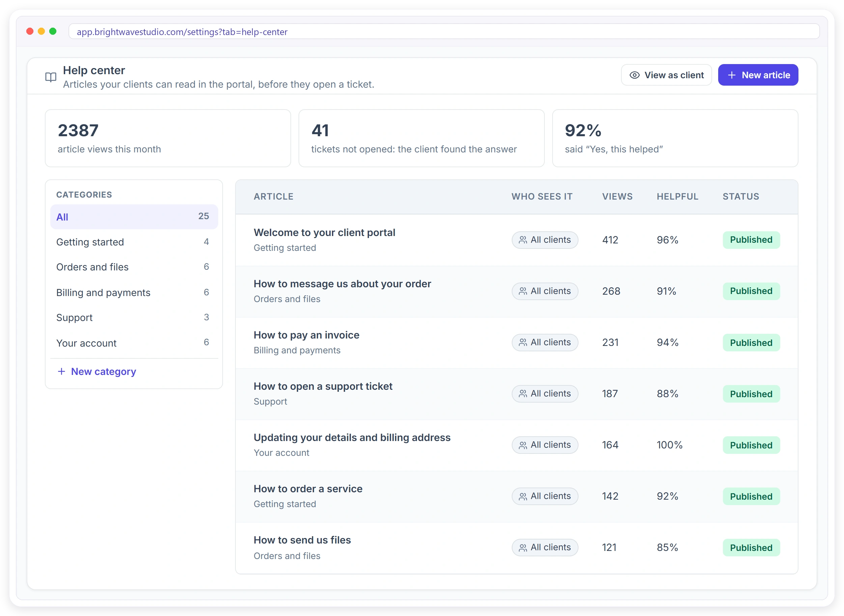Click the 2387 article views stat card
Image resolution: width=844 pixels, height=616 pixels.
[168, 138]
